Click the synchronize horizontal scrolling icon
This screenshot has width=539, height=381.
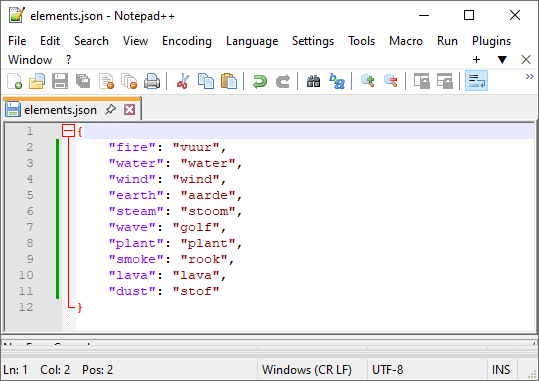pos(444,81)
